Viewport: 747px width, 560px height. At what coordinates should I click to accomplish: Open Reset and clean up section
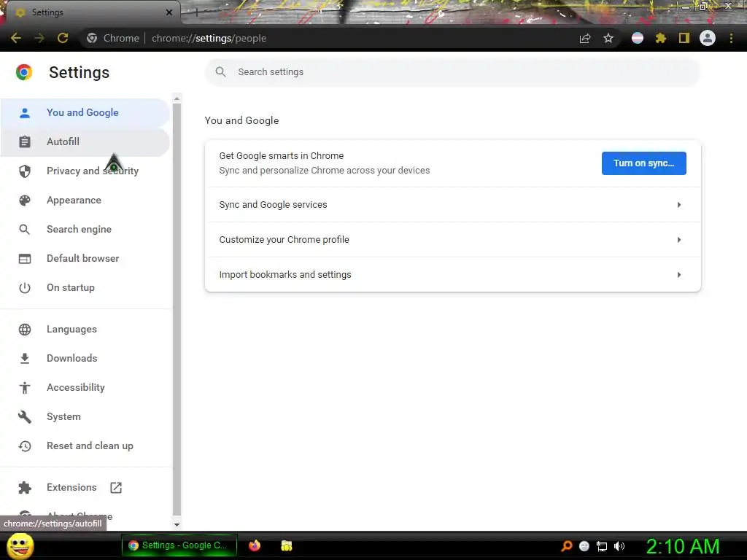(85, 446)
